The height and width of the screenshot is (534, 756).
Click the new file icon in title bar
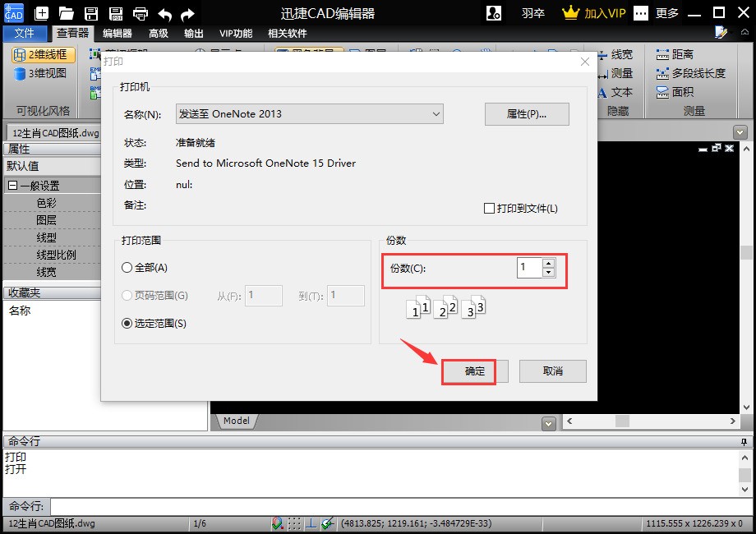pos(41,13)
